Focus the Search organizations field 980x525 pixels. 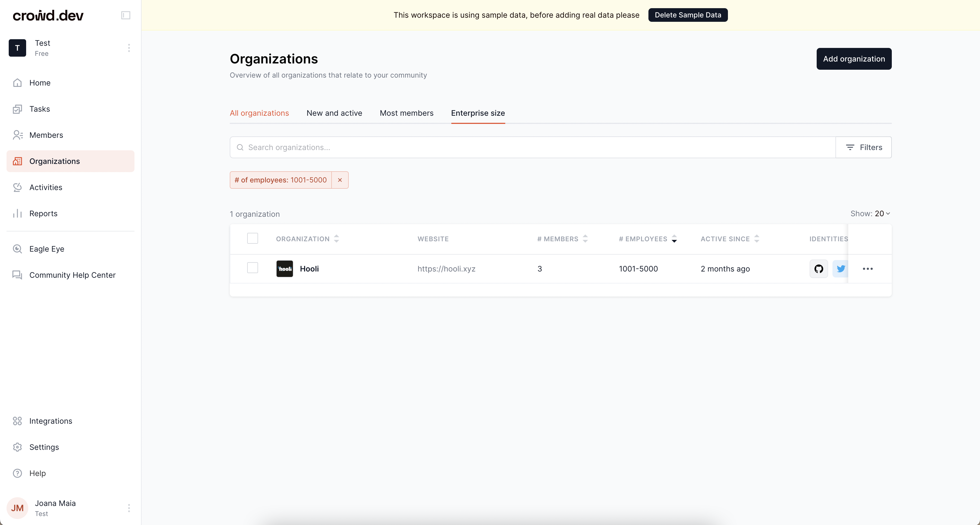tap(533, 147)
